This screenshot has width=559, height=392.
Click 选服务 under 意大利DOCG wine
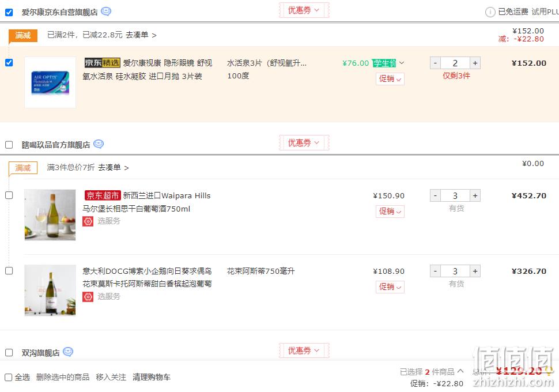109,296
